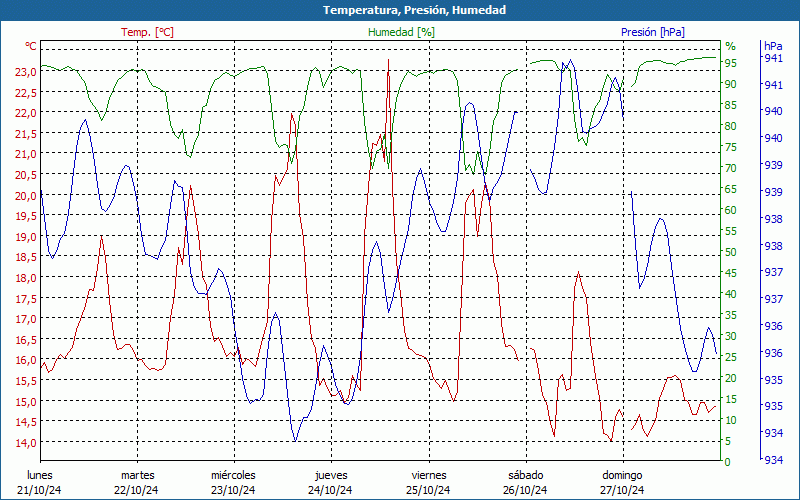Select the date '23/10/24'

tap(233, 490)
